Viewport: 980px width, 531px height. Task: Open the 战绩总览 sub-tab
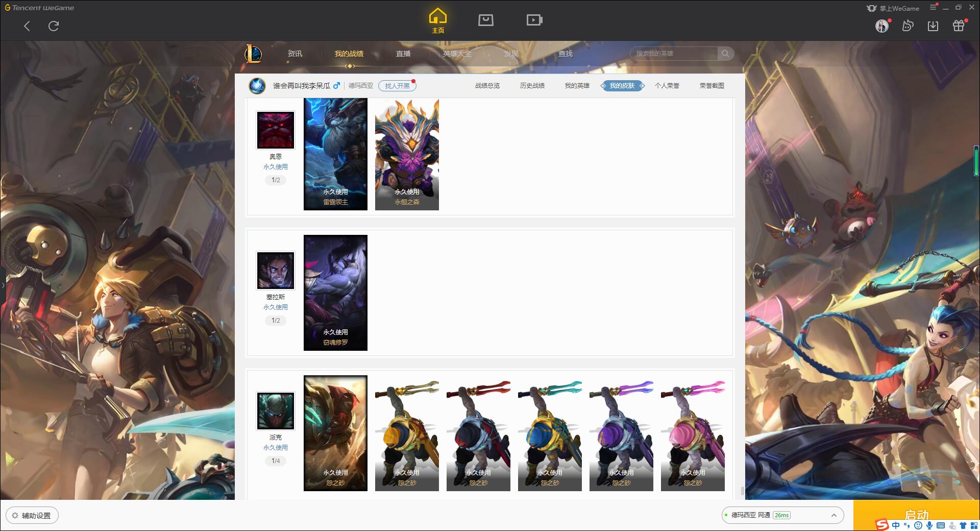487,86
